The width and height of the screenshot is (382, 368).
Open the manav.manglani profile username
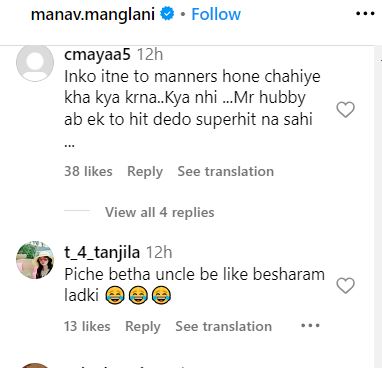click(x=93, y=14)
